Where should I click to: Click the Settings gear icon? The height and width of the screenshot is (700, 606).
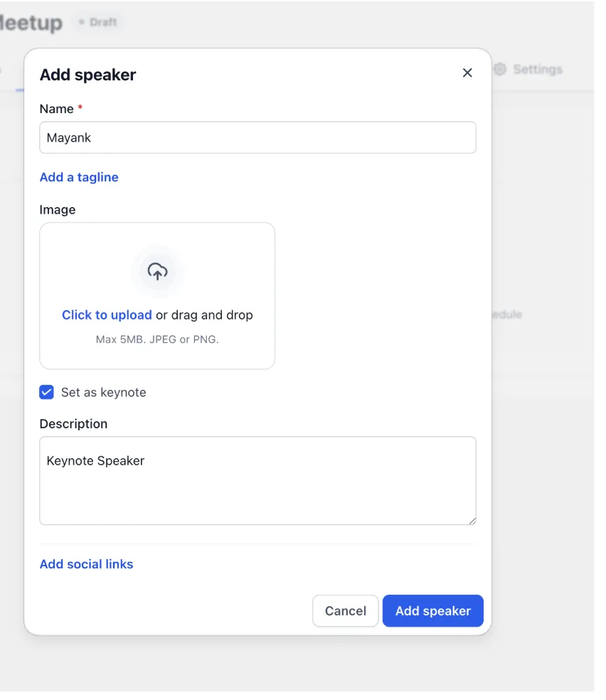point(500,69)
